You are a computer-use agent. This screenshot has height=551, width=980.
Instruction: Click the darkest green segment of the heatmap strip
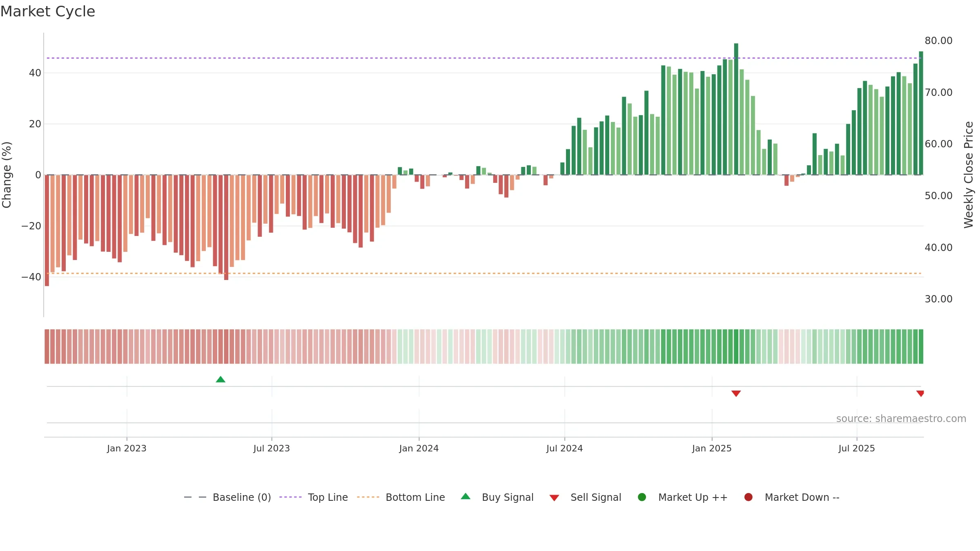pos(736,347)
